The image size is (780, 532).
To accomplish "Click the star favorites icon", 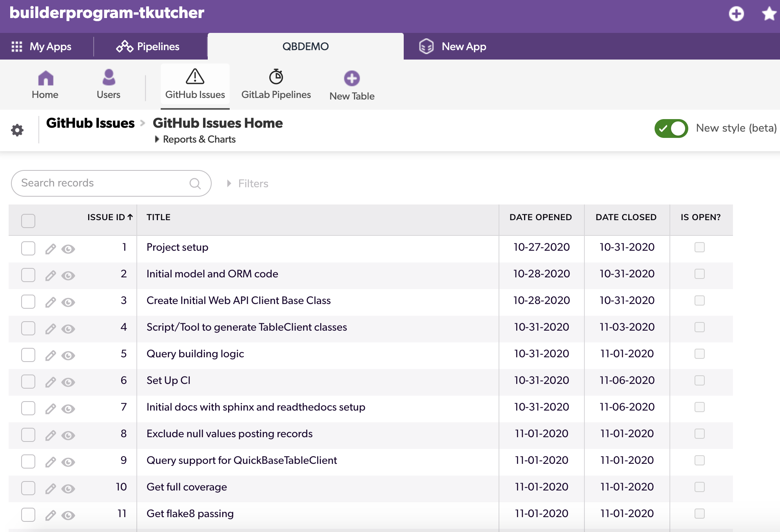I will 769,14.
